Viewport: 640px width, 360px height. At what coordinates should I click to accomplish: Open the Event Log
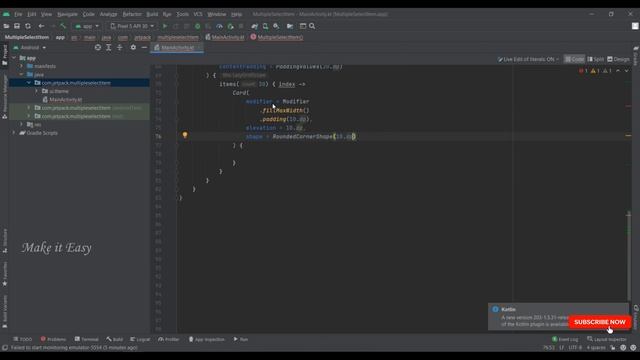tap(565, 339)
